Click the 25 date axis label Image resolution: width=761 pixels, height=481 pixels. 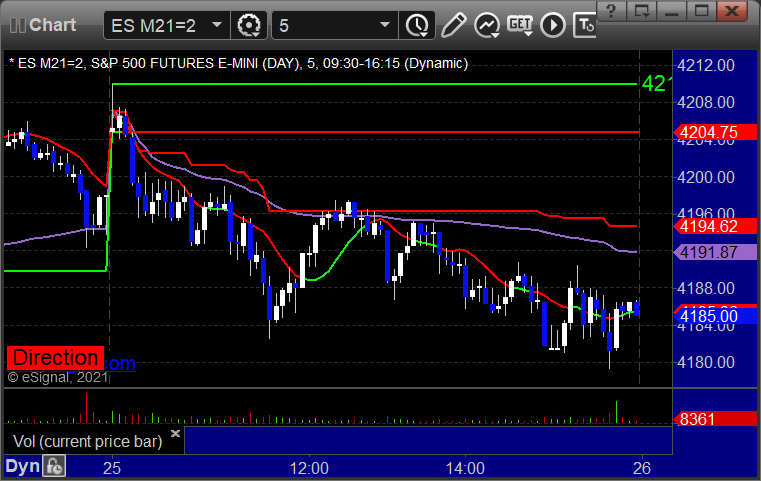[112, 468]
